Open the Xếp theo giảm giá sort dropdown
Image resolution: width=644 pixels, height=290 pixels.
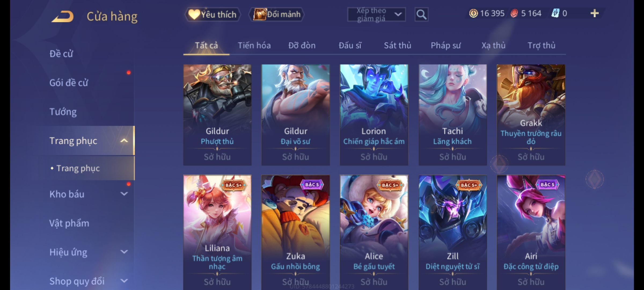pos(376,15)
